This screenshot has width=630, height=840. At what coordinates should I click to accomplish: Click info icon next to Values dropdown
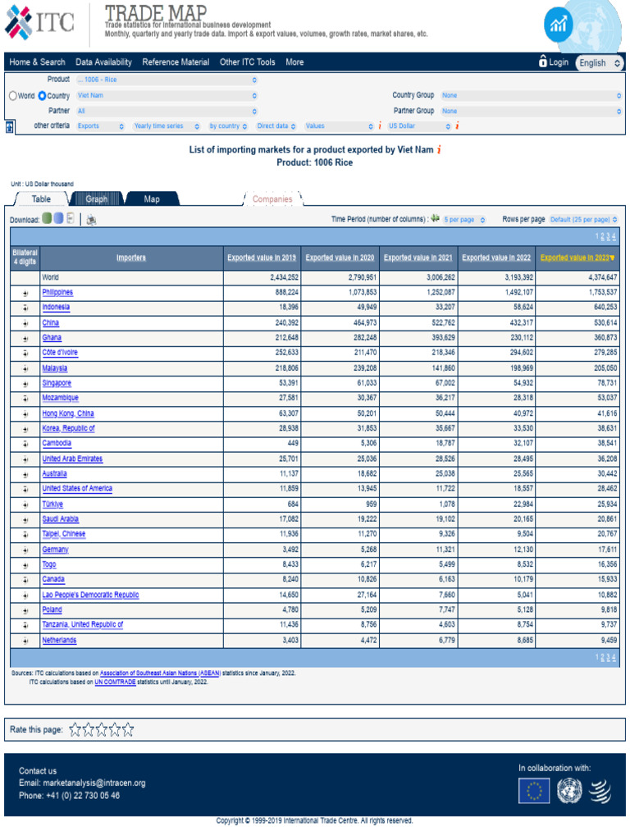380,126
